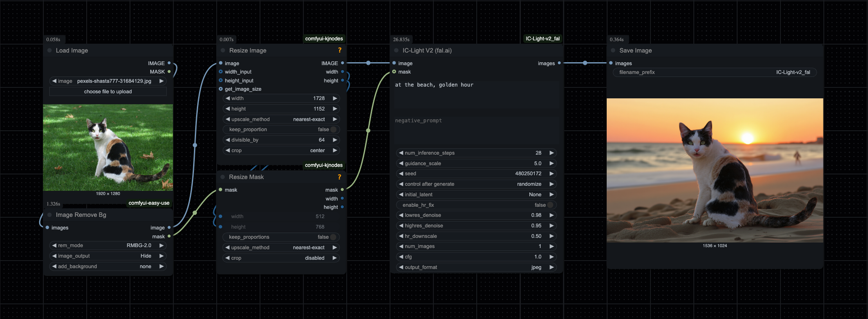868x319 pixels.
Task: Select the Load Image node title
Action: point(72,50)
